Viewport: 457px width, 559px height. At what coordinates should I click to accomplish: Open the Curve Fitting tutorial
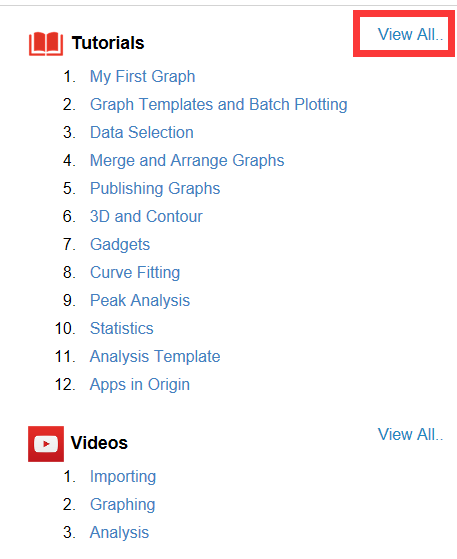pos(135,272)
